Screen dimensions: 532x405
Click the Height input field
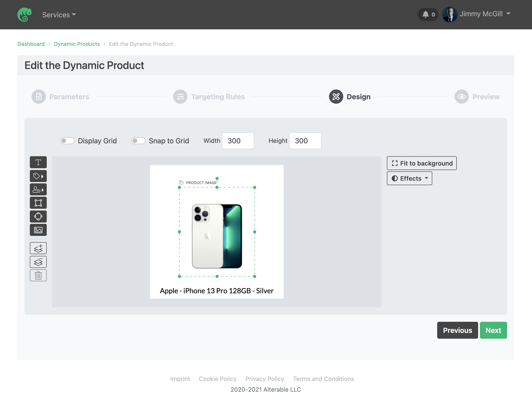coord(305,141)
